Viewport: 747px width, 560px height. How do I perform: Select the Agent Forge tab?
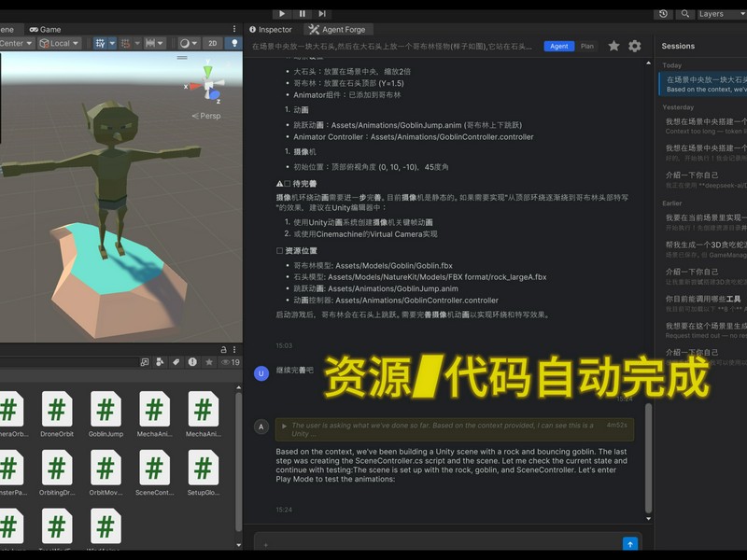point(338,30)
